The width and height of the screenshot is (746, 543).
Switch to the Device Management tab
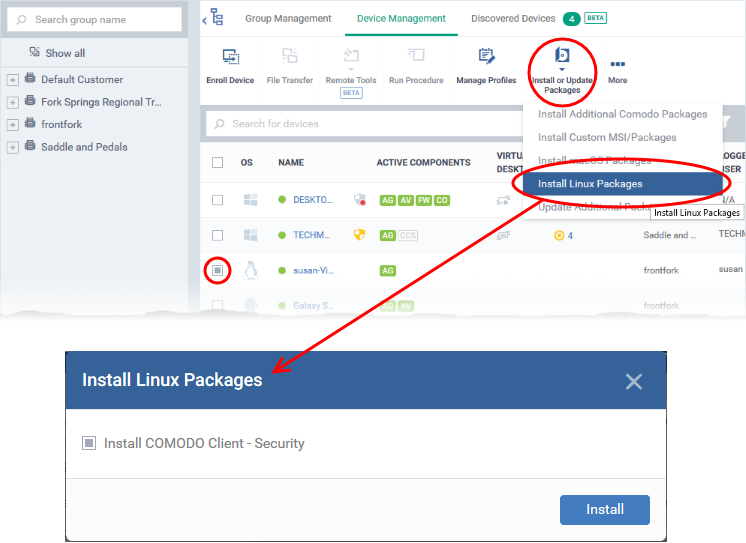(401, 19)
